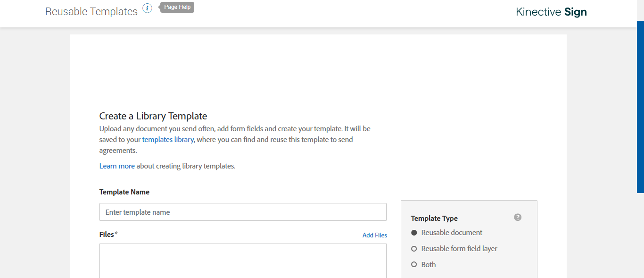Open the Template Type help question mark
The height and width of the screenshot is (278, 644).
click(518, 217)
